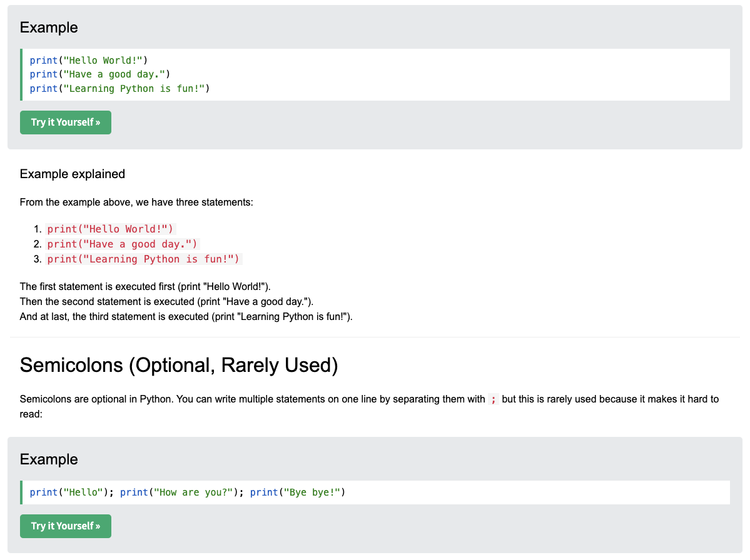Click print("Bye bye!") in the one-line code
Viewport: 750px width, 560px height.
click(298, 492)
